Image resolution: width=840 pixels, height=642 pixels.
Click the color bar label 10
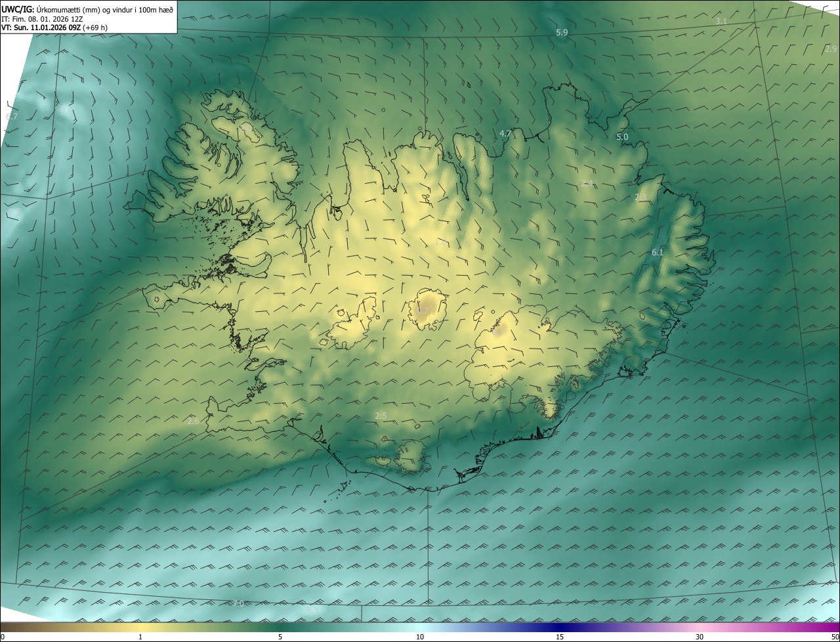click(420, 637)
